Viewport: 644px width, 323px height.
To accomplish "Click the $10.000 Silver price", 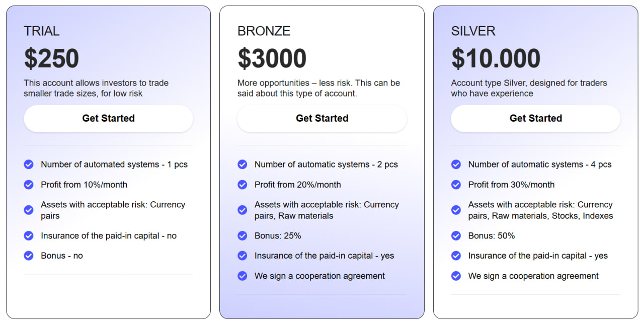I will point(496,58).
